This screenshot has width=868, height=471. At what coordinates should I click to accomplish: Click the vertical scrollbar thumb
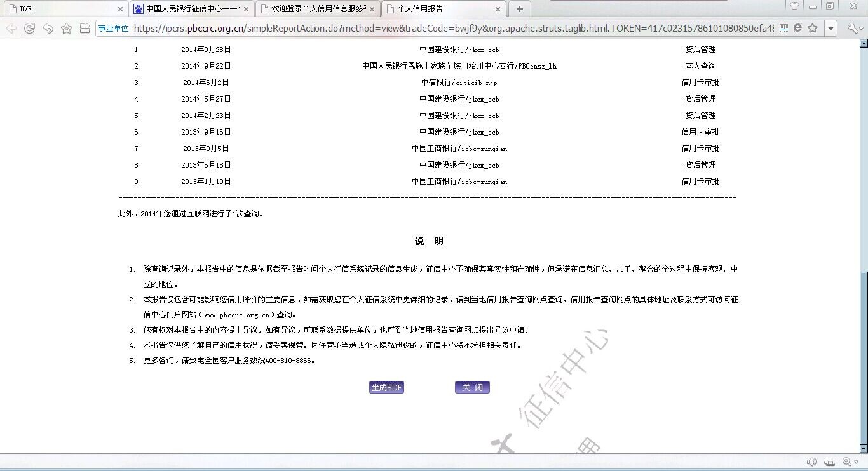[x=863, y=357]
